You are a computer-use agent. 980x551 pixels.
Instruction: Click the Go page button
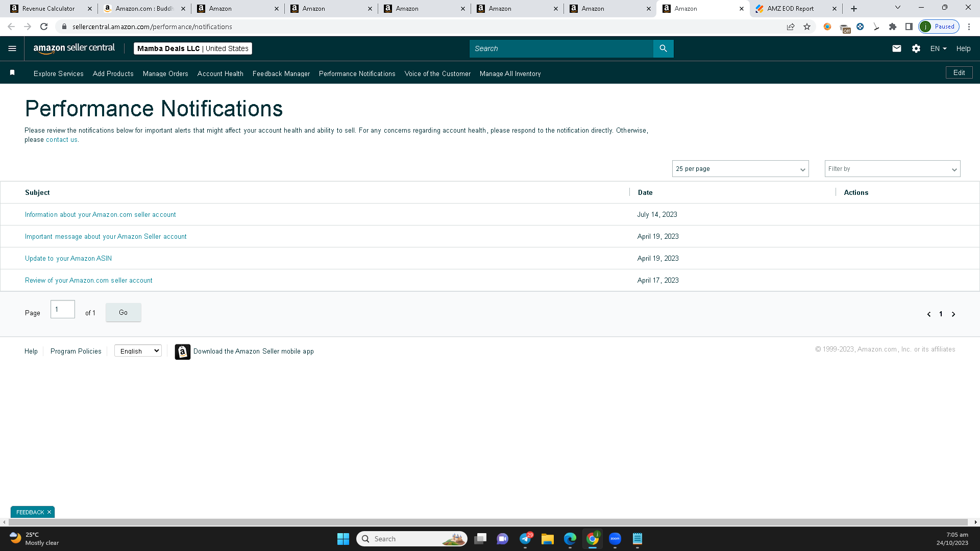click(123, 312)
